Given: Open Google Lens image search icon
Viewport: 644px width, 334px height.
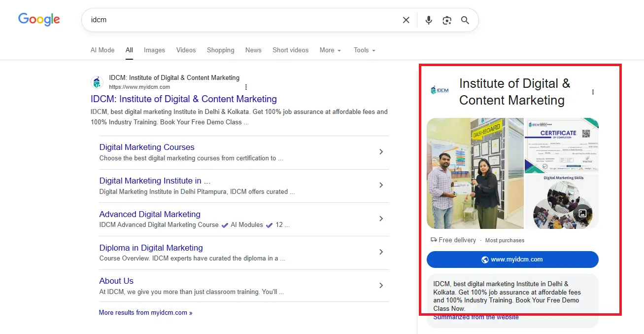Looking at the screenshot, I should point(447,20).
